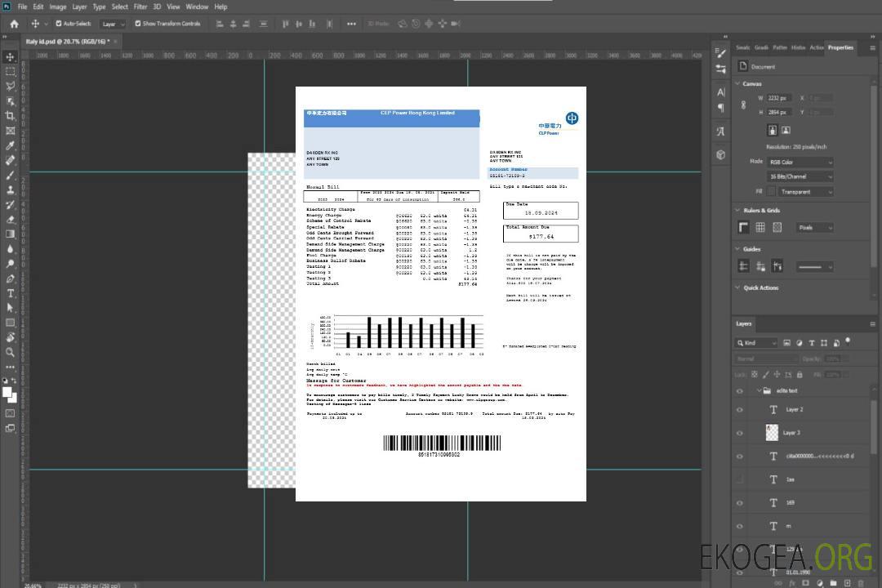Click the Home icon in options bar
The height and width of the screenshot is (588, 882).
click(x=14, y=24)
